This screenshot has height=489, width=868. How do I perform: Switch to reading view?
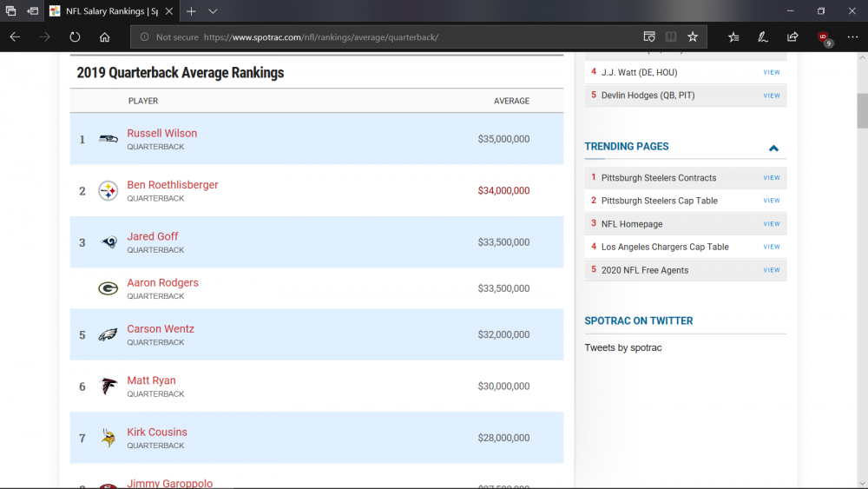coord(671,37)
